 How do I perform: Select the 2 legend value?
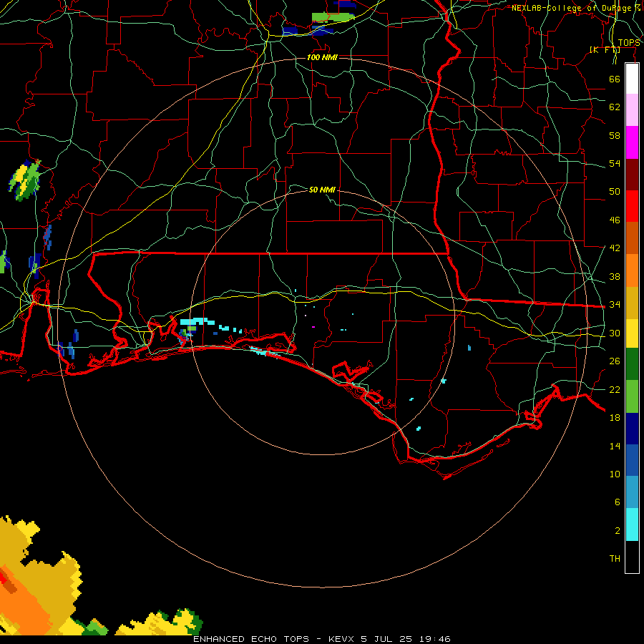click(618, 531)
